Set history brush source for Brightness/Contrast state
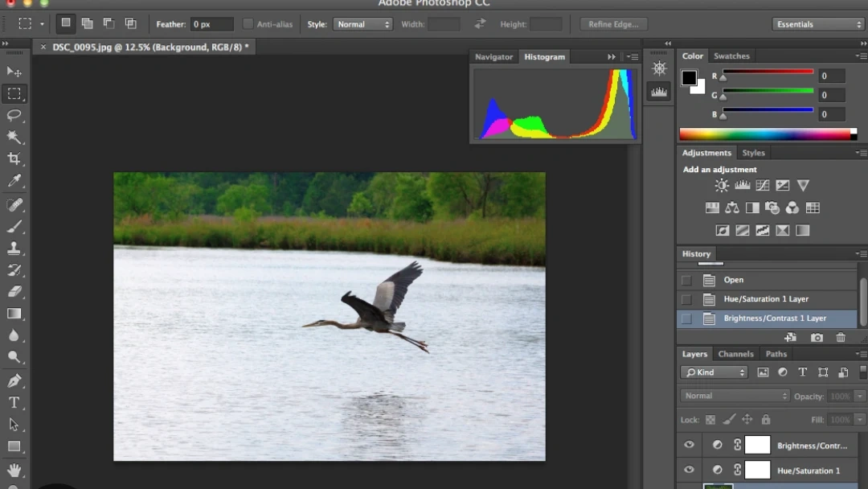868x489 pixels. coord(686,319)
